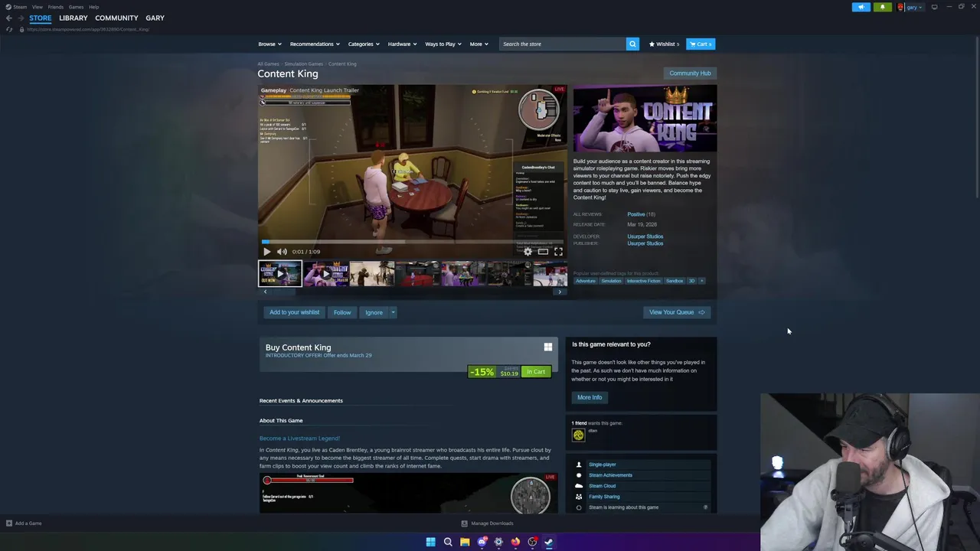Click Steam Achievements feature link
Image resolution: width=980 pixels, height=551 pixels.
click(x=610, y=475)
